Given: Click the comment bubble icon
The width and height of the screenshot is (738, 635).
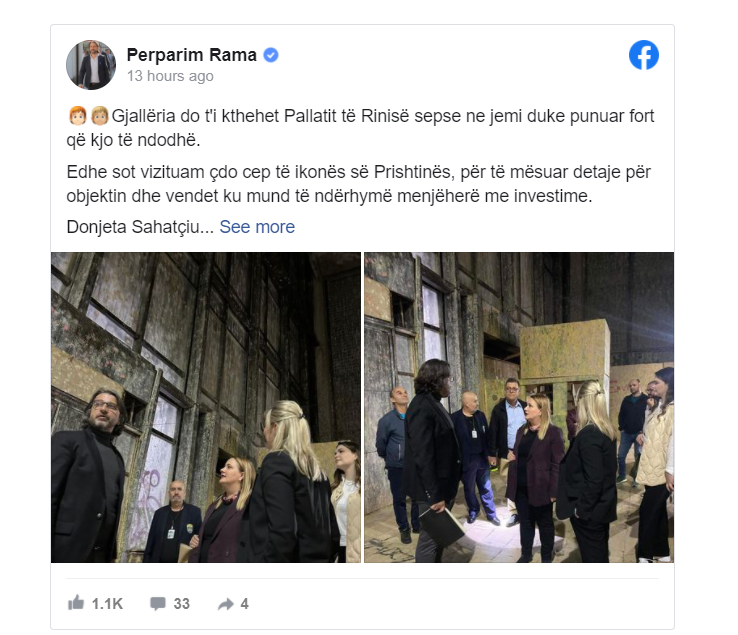Looking at the screenshot, I should pyautogui.click(x=158, y=603).
